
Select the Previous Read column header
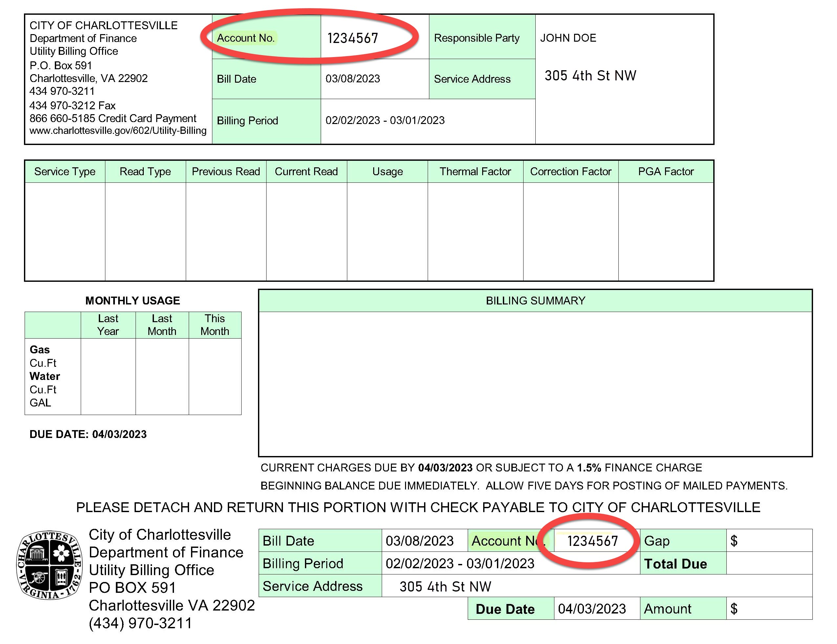(x=226, y=171)
